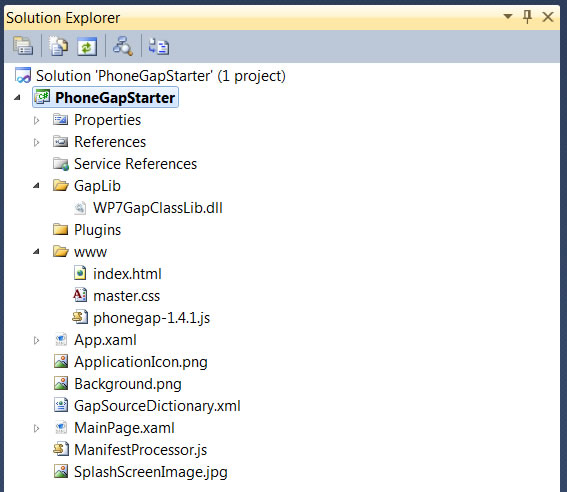
Task: Select the index.html file
Action: [127, 274]
